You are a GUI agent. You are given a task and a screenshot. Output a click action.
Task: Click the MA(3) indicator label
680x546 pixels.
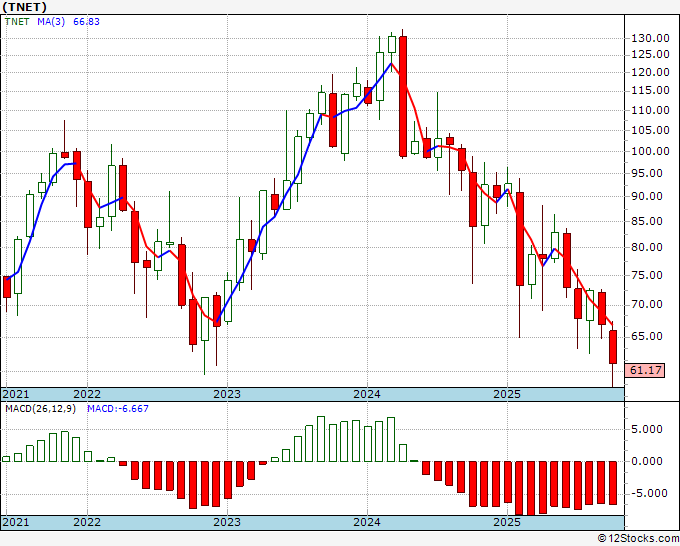pyautogui.click(x=51, y=21)
